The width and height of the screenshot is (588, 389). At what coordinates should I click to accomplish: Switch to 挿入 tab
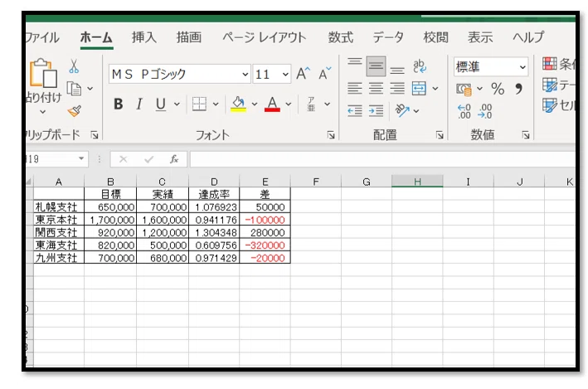[144, 37]
